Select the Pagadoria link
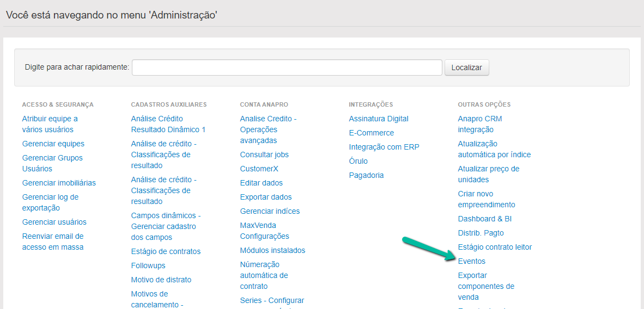This screenshot has height=309, width=644. [366, 175]
